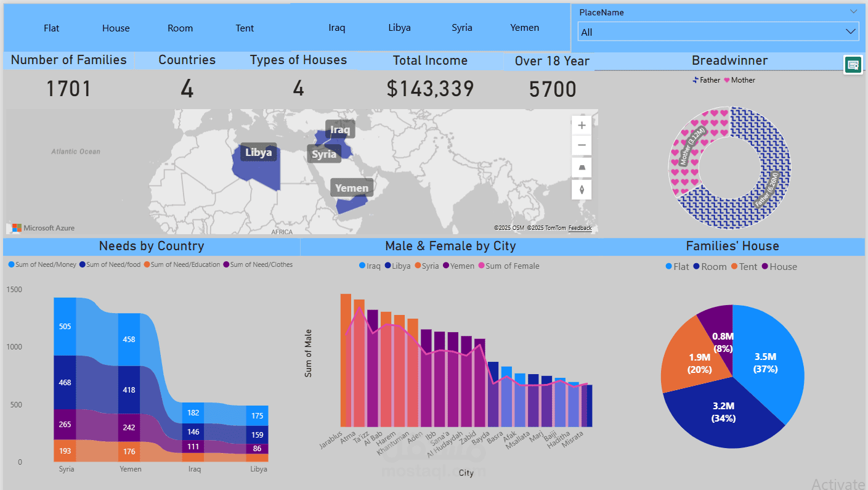868x490 pixels.
Task: Click the map pitch control icon
Action: coord(582,168)
